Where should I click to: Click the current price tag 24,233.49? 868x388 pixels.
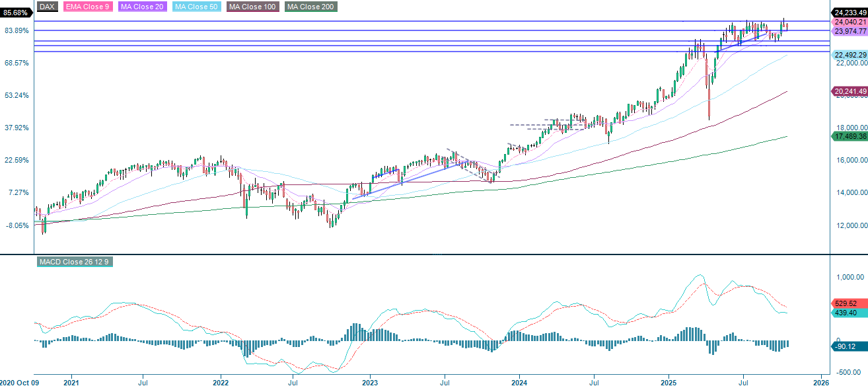click(x=850, y=11)
